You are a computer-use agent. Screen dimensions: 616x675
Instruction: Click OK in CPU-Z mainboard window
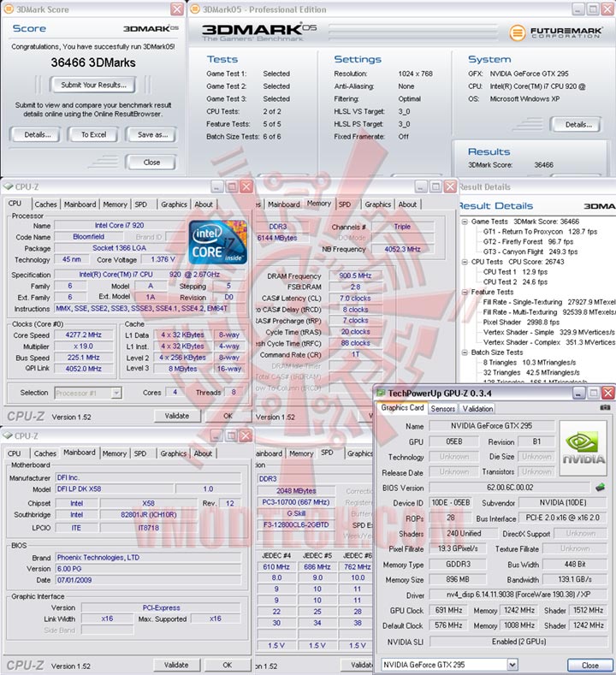228,665
